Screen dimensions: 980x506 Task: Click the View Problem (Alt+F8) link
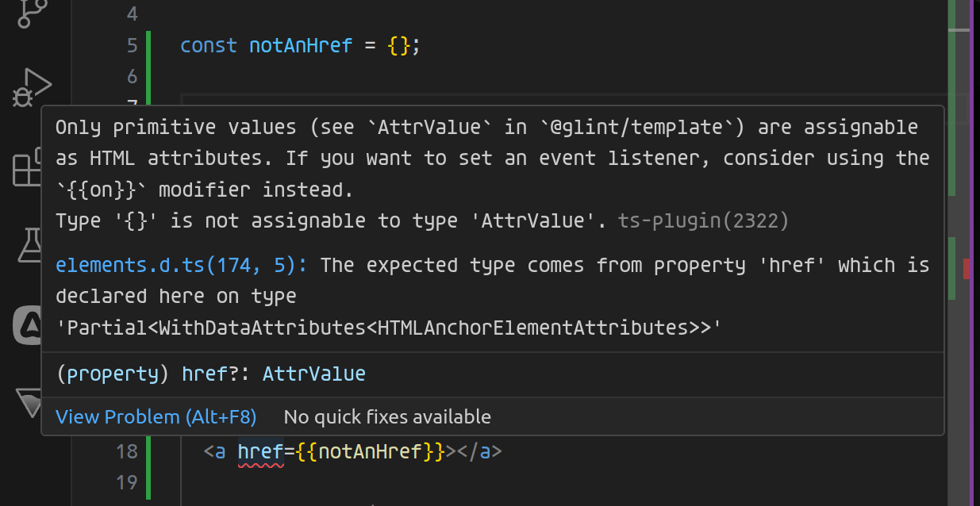coord(156,416)
